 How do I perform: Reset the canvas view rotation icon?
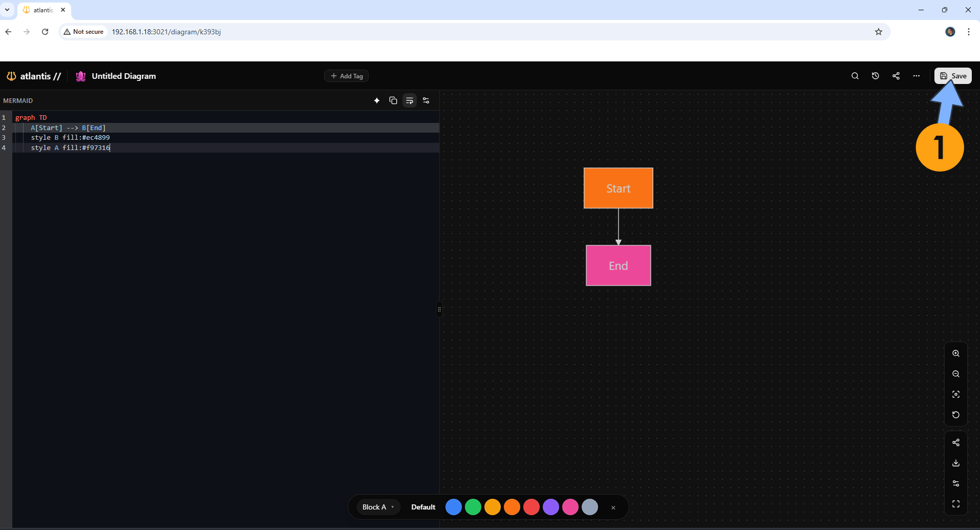tap(956, 415)
